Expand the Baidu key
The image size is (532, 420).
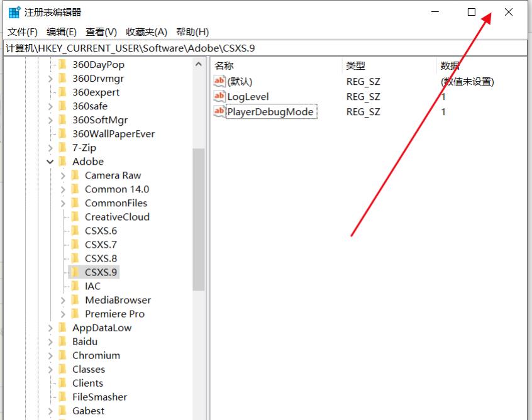[x=50, y=342]
